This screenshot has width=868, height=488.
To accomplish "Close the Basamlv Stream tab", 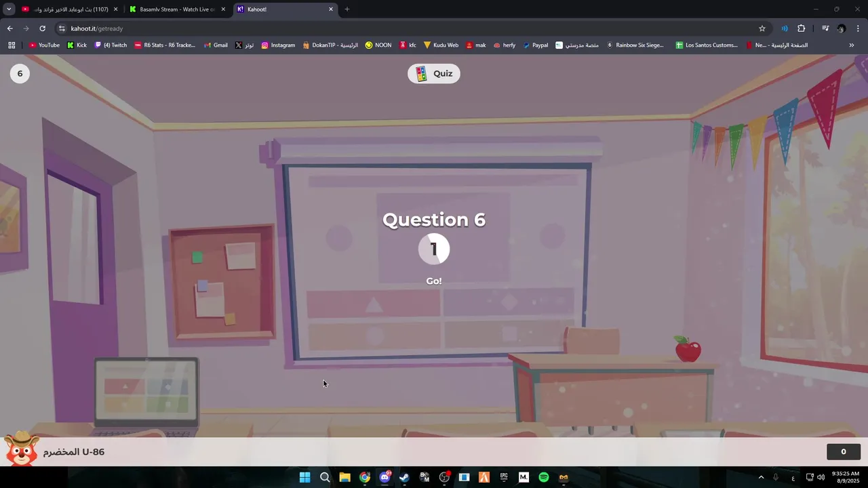I will tap(223, 9).
